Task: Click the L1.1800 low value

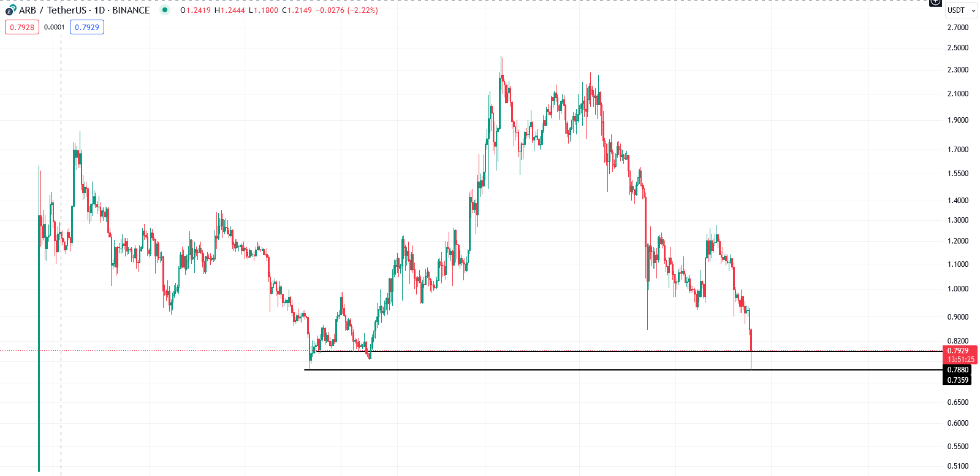Action: pyautogui.click(x=264, y=10)
